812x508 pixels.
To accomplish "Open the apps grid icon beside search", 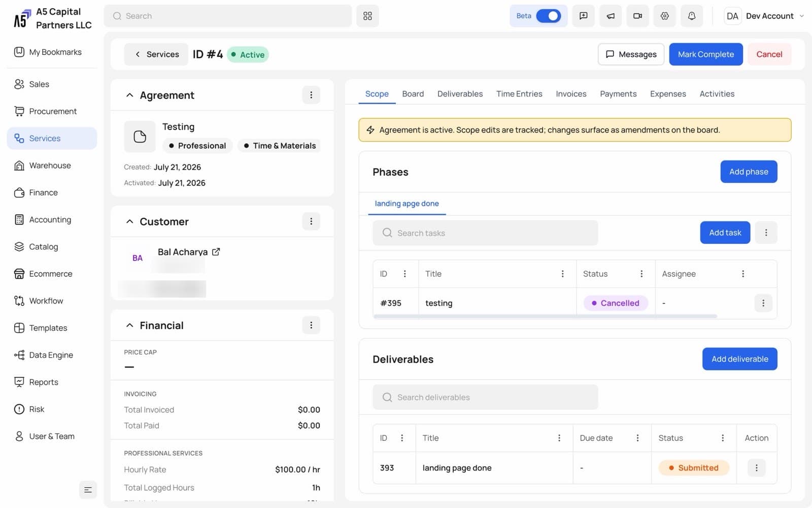I will point(367,16).
